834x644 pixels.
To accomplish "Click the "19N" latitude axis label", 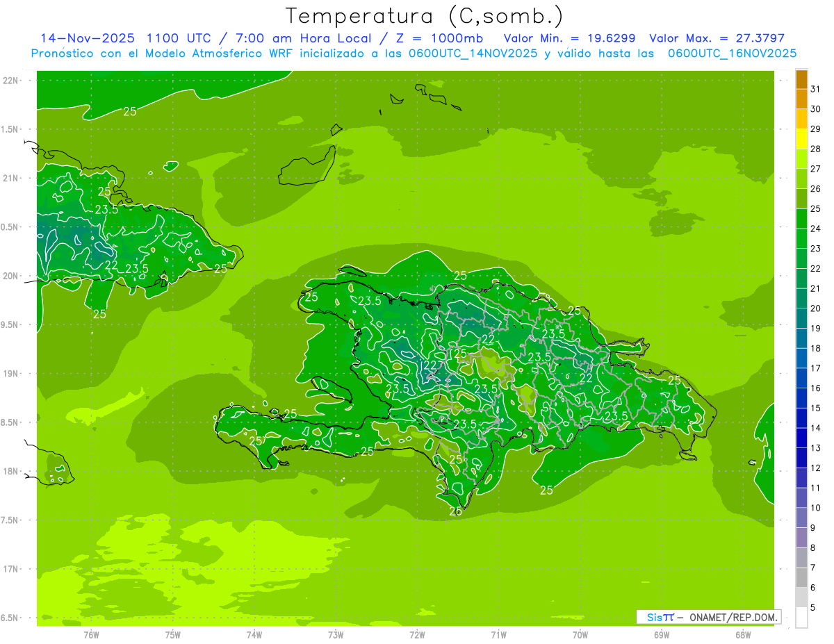I will pyautogui.click(x=11, y=374).
